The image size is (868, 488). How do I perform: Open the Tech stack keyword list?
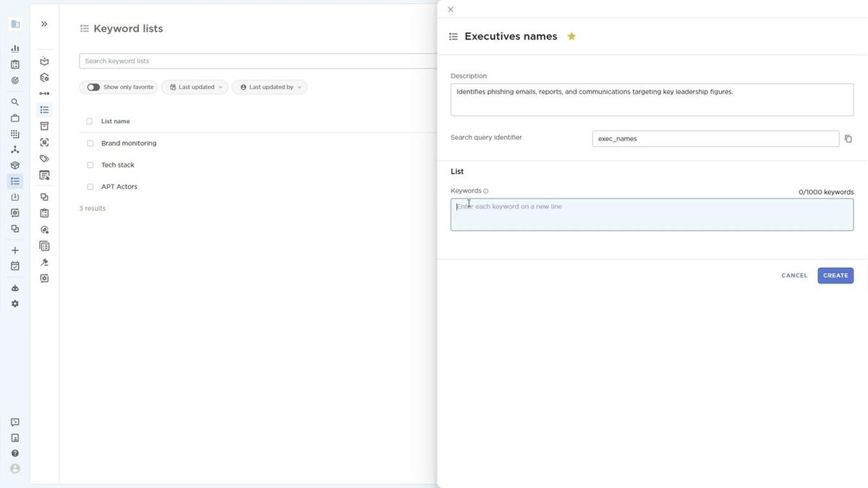pos(118,165)
